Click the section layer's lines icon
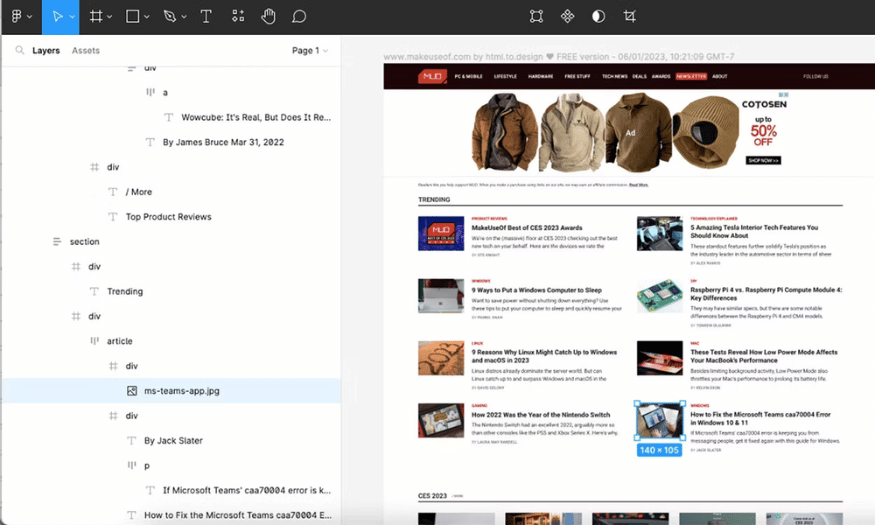The image size is (875, 525). pos(57,242)
